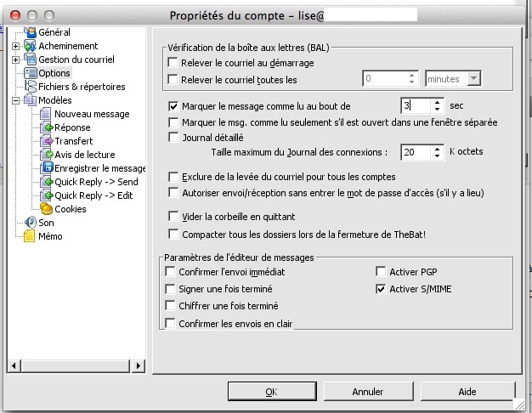Expand the Gestion du courriel node
532x413 pixels.
[15, 59]
